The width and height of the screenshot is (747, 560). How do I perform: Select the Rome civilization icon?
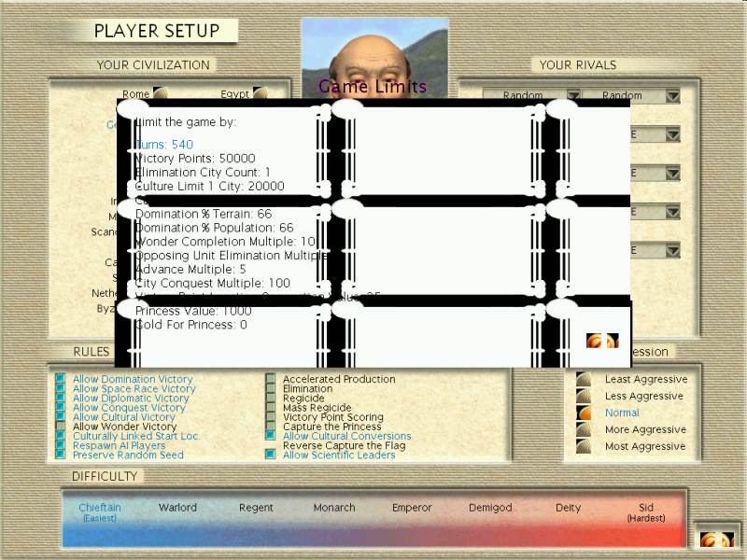pos(161,93)
